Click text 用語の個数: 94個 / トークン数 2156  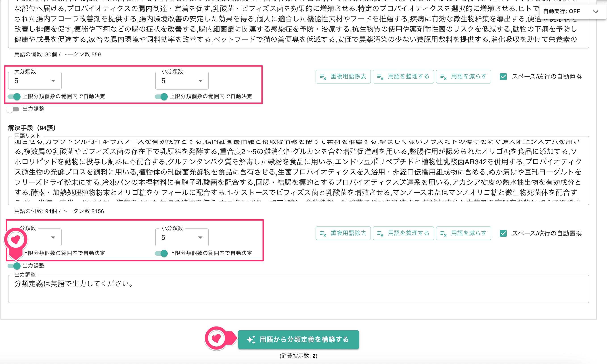tap(59, 211)
